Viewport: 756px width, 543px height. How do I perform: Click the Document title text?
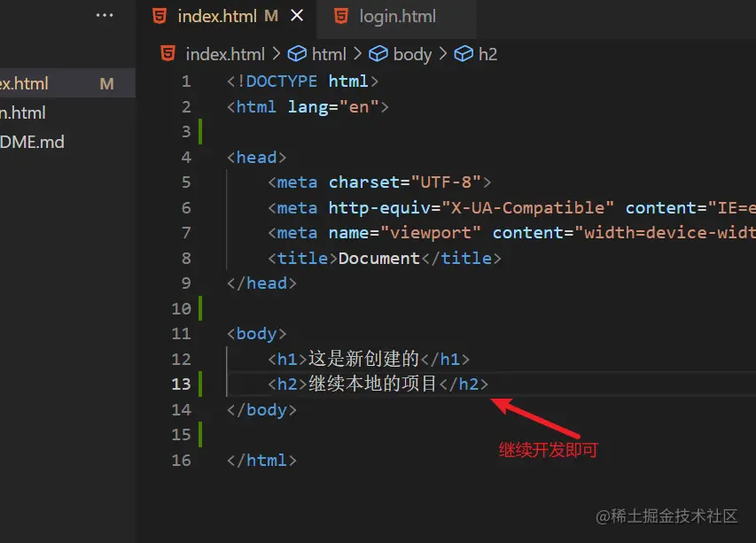pyautogui.click(x=379, y=259)
